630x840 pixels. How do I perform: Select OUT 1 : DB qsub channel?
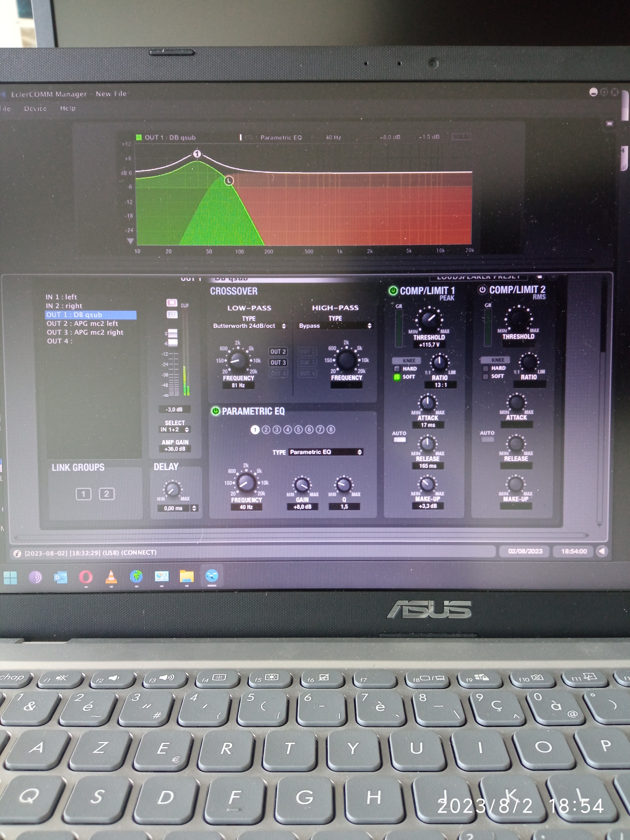(90, 314)
